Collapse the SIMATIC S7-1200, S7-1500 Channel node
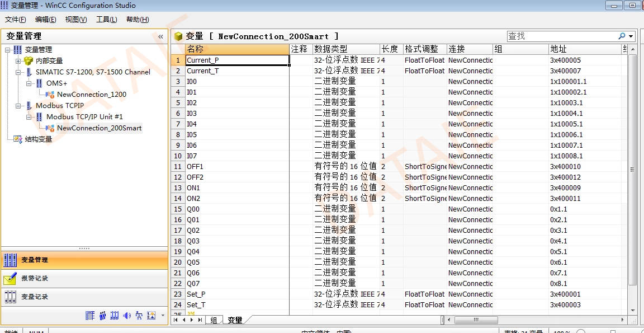 [18, 72]
